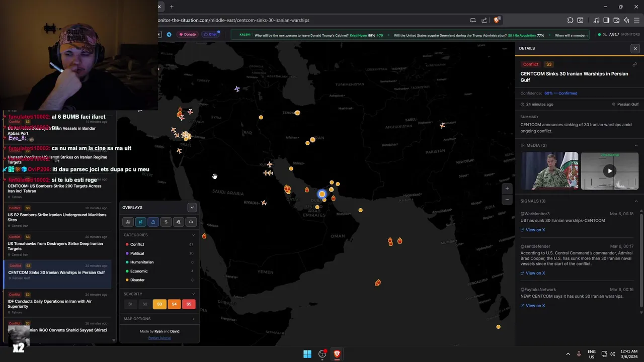This screenshot has width=644, height=362.
Task: Open the Telegram icon in header
Action: click(169, 34)
